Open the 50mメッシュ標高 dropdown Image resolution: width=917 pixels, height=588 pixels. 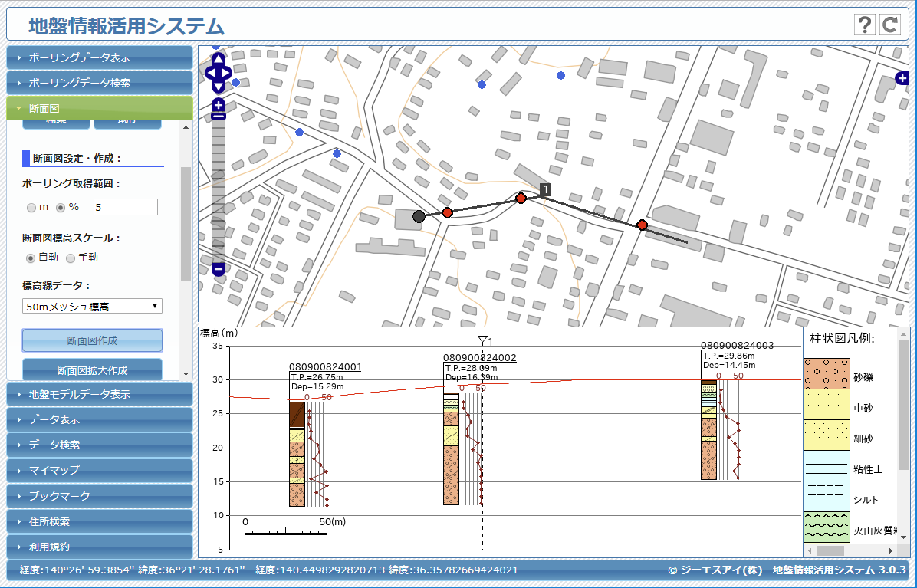[x=93, y=307]
